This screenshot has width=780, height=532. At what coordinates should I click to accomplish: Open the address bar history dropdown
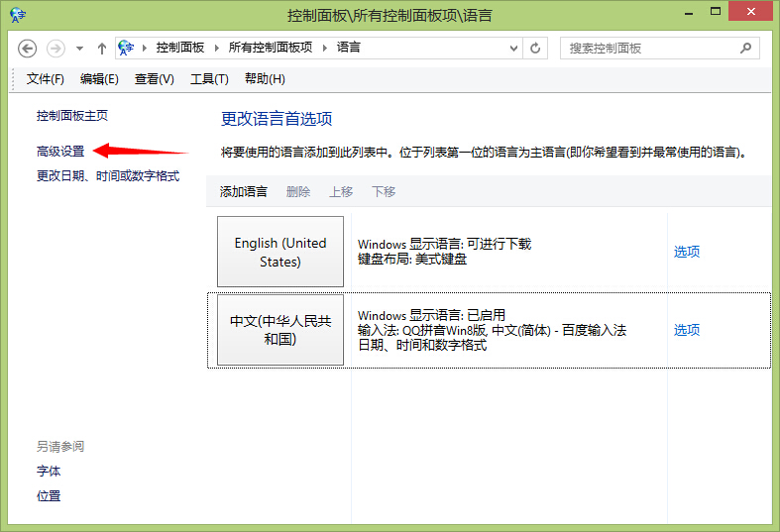click(513, 49)
